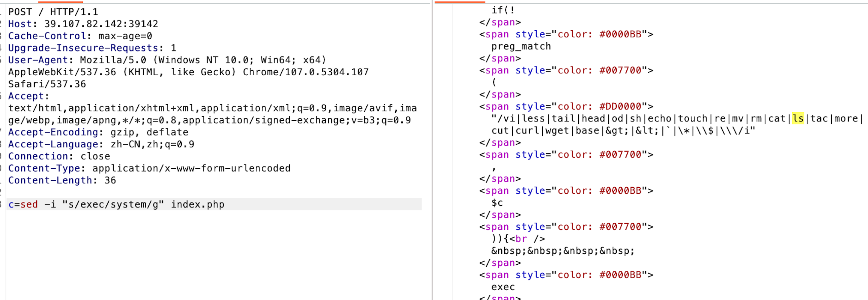Select the Cache-Control header name
868x300 pixels.
tap(47, 36)
